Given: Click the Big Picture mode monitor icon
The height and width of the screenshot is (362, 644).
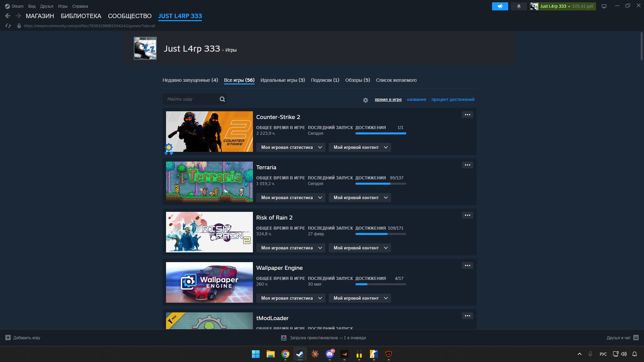Looking at the screenshot, I should [x=604, y=6].
